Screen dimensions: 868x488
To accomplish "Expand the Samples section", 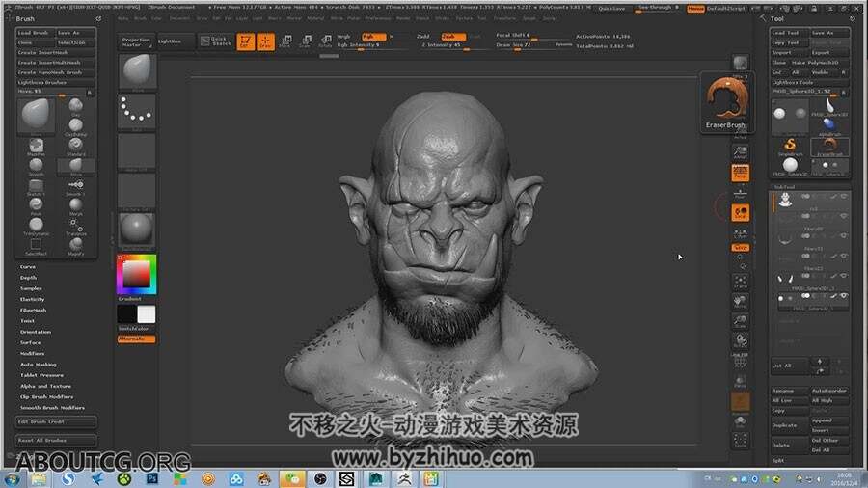I will pyautogui.click(x=31, y=288).
